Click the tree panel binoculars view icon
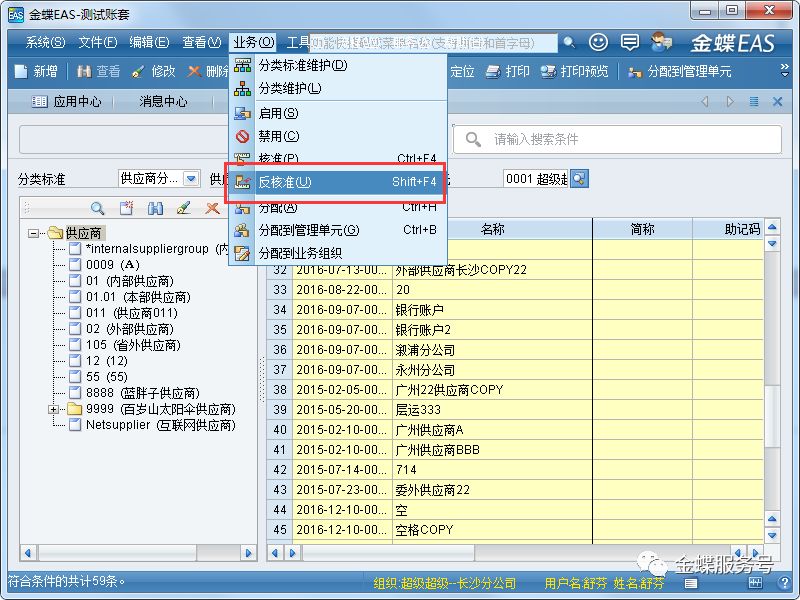 155,208
